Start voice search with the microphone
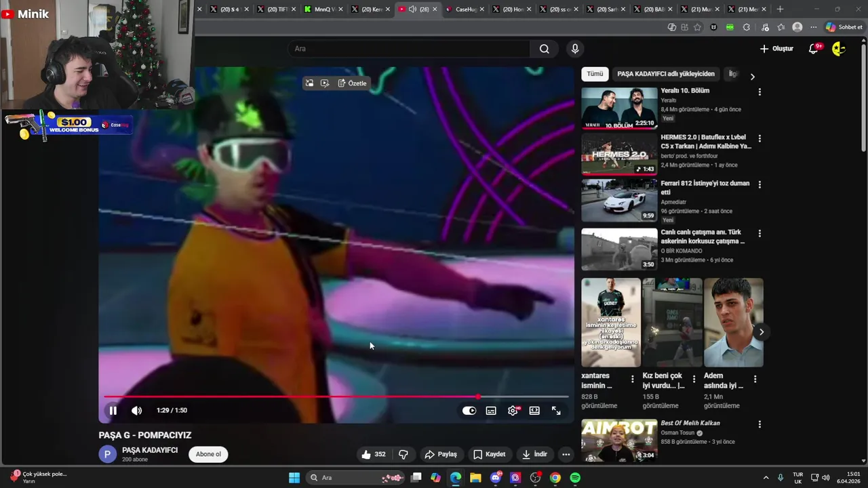This screenshot has width=868, height=488. click(x=575, y=49)
